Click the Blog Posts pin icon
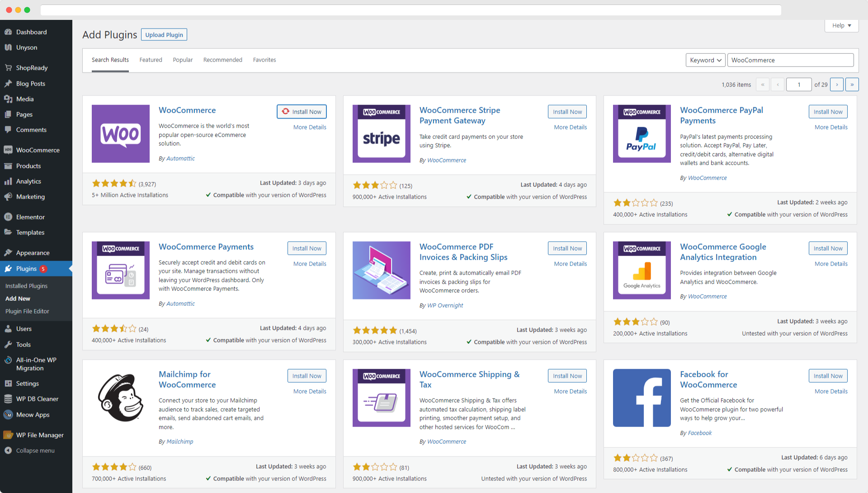The image size is (868, 493). point(8,84)
